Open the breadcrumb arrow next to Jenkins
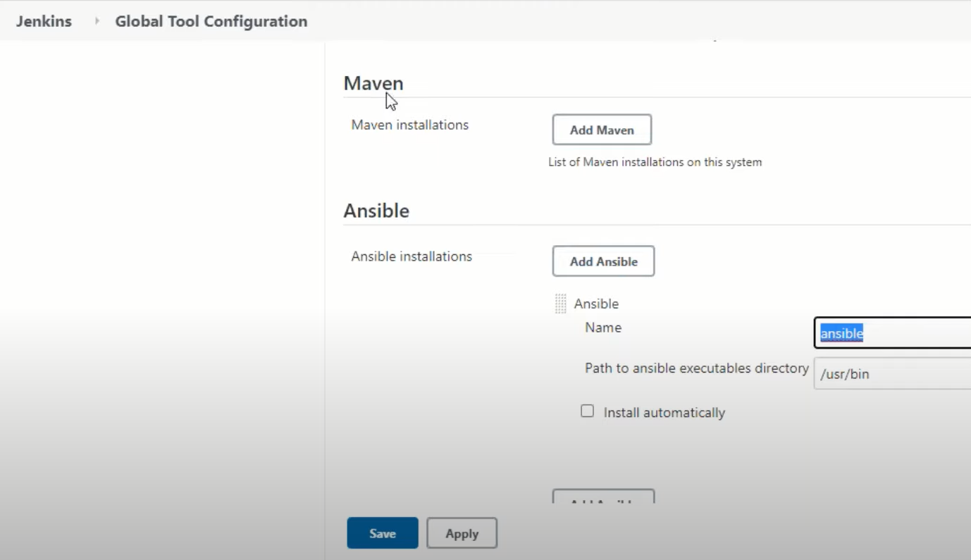This screenshot has height=560, width=971. 97,21
